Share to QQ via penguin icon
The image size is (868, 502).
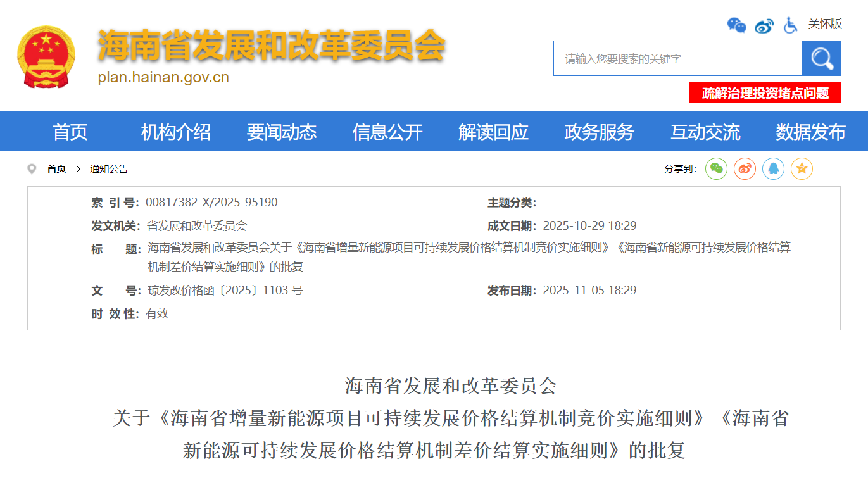tap(773, 168)
